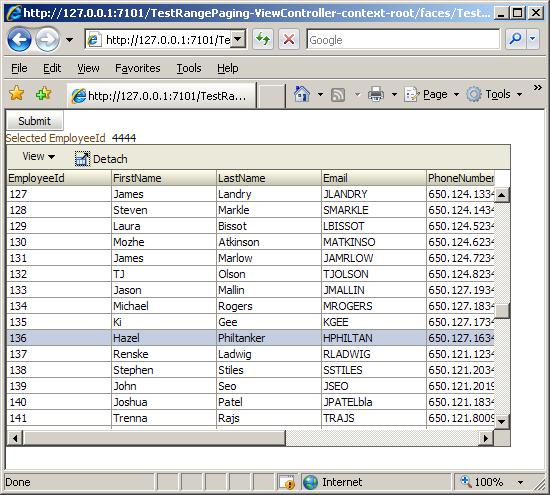Expand the address bar history dropdown
The width and height of the screenshot is (550, 495).
click(x=238, y=39)
